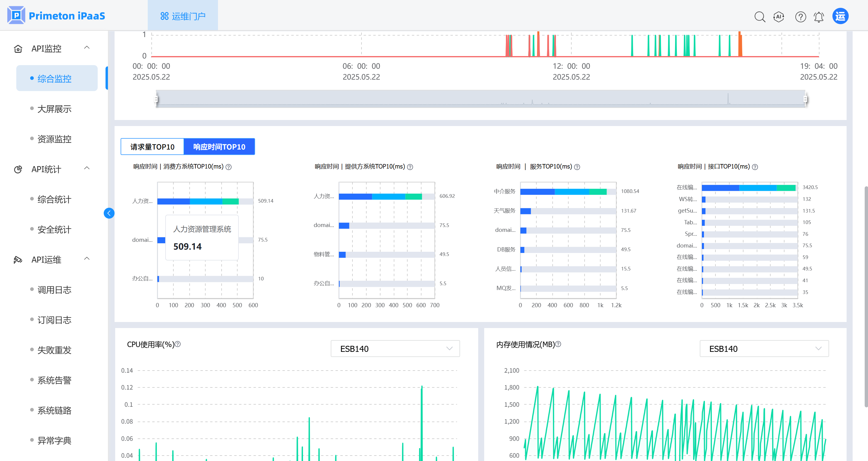868x461 pixels.
Task: Open the AI assistant icon
Action: 779,17
